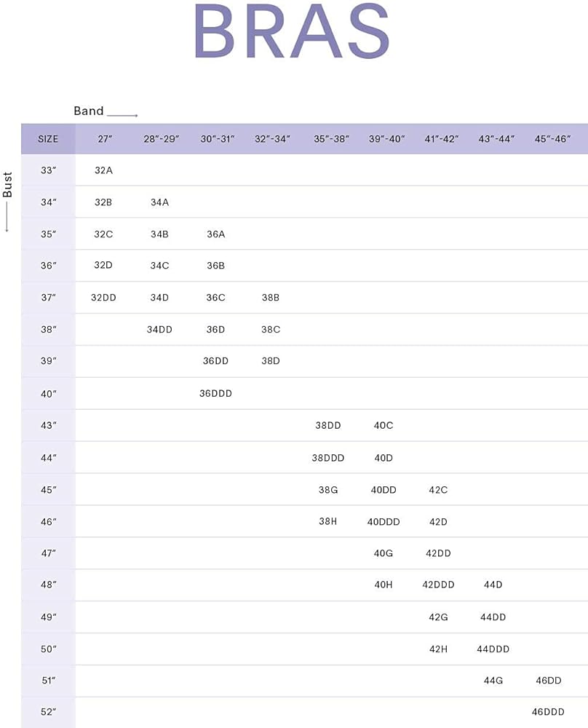Click the vertical Bust axis label

(x=8, y=185)
